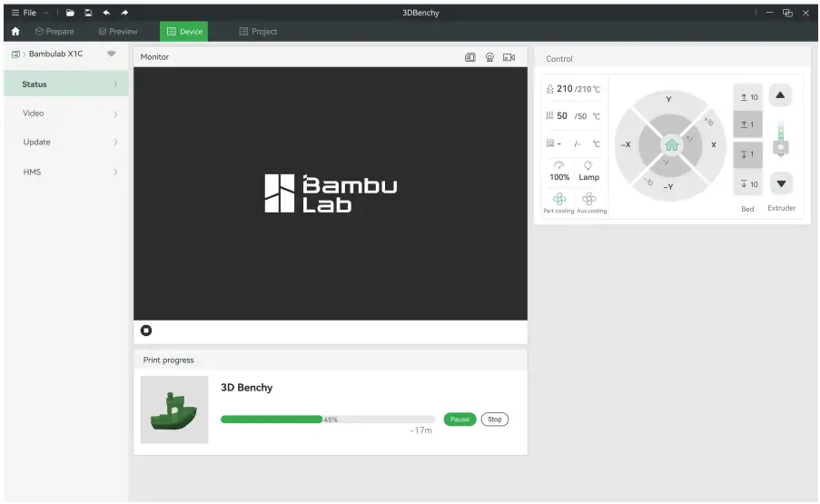This screenshot has height=504, width=820.
Task: Open Video section in sidebar
Action: [66, 113]
